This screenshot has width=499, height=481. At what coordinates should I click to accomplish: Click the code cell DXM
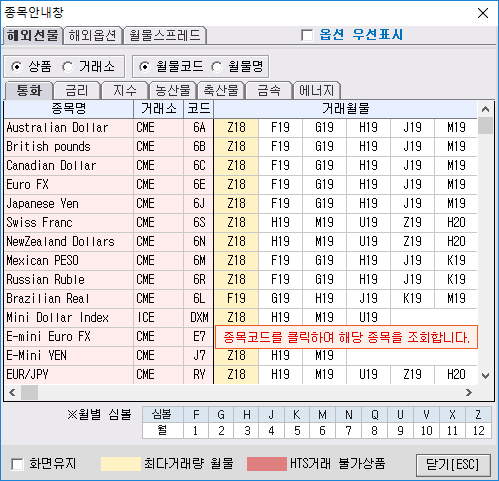199,318
